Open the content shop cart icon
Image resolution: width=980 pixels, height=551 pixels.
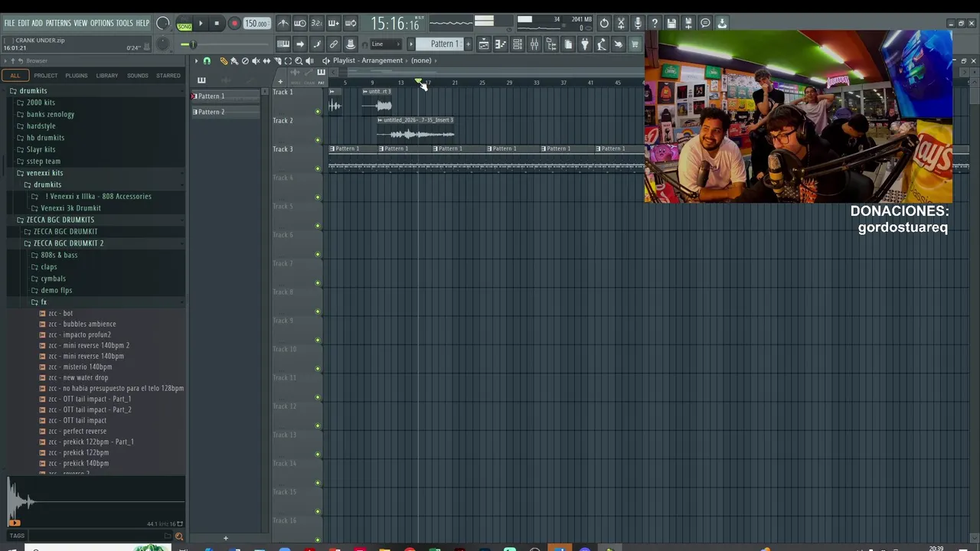[635, 44]
